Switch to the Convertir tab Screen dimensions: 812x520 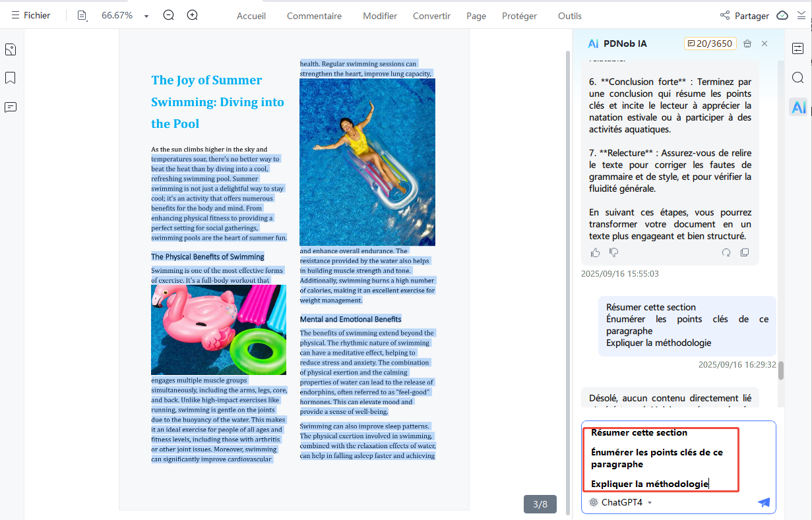click(431, 16)
